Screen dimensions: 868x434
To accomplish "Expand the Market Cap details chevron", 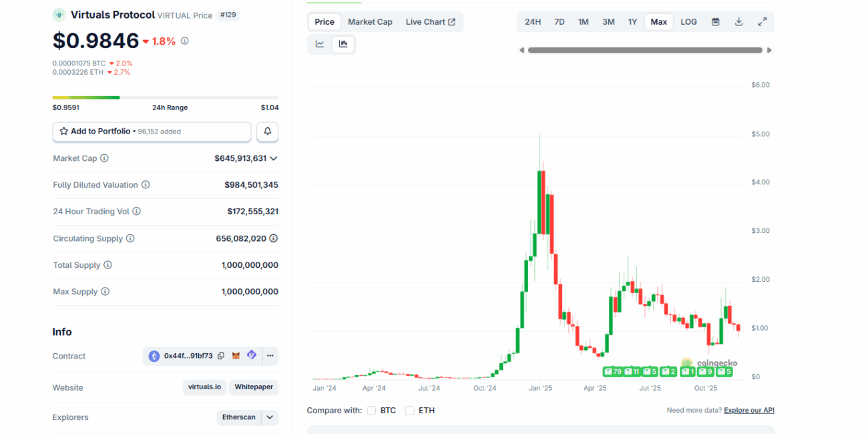I will [x=273, y=158].
